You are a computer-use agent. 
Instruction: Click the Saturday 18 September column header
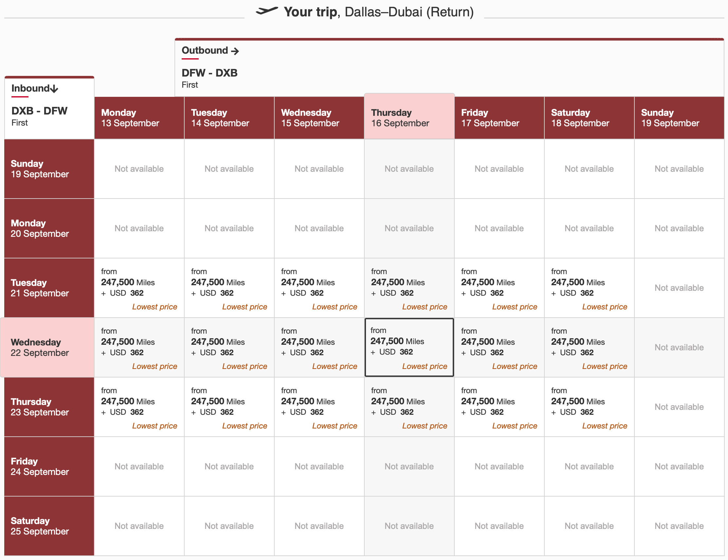[589, 117]
